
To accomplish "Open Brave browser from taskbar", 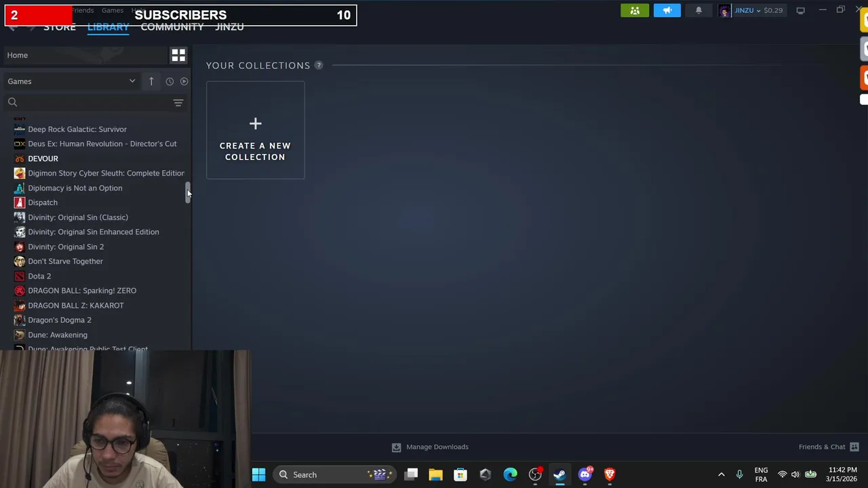I will pos(610,474).
